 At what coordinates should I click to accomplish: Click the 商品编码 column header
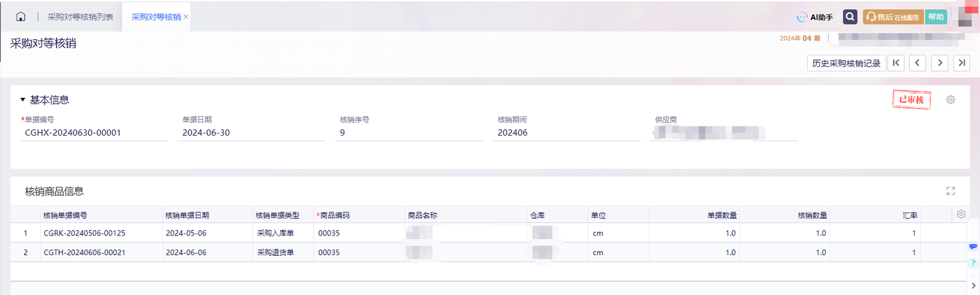tap(360, 215)
